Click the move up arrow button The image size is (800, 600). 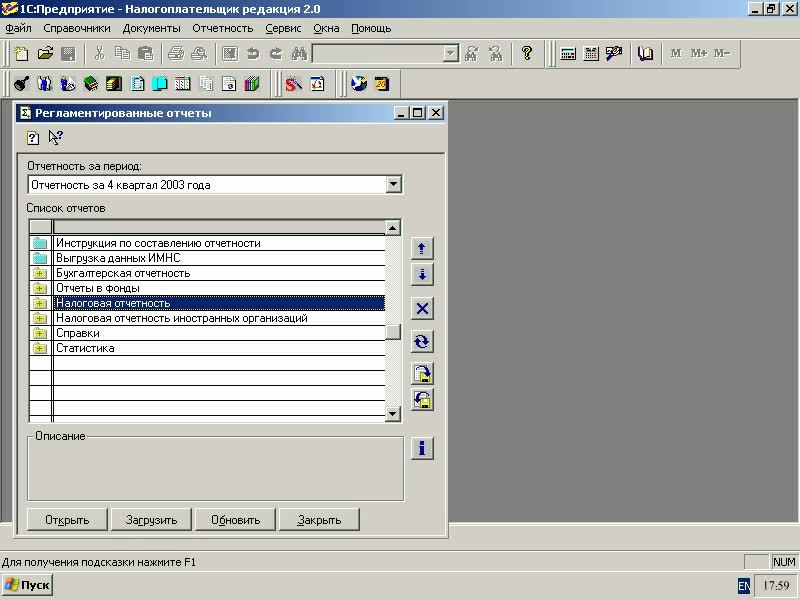(x=422, y=248)
